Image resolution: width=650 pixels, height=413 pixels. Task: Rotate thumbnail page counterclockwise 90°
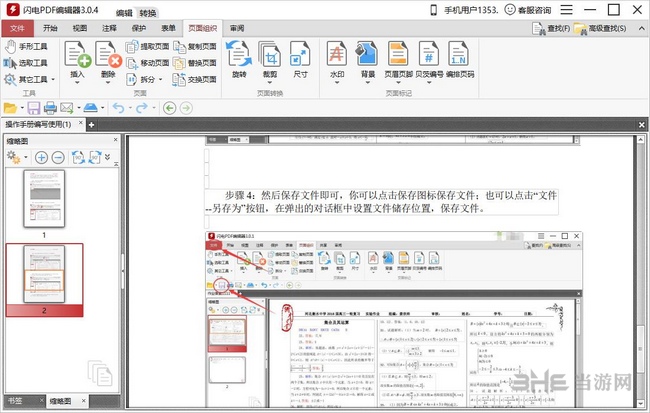point(78,158)
